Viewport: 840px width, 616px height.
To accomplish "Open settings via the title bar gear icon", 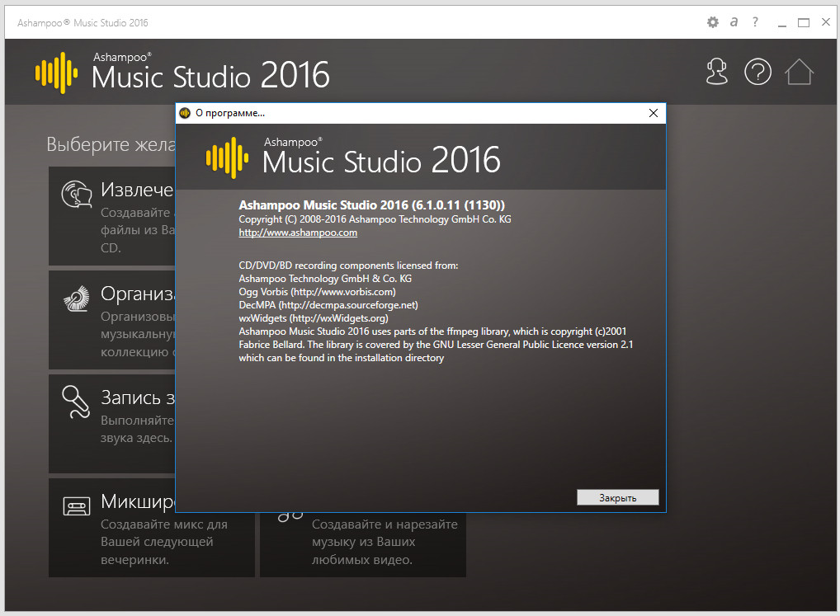I will coord(713,22).
